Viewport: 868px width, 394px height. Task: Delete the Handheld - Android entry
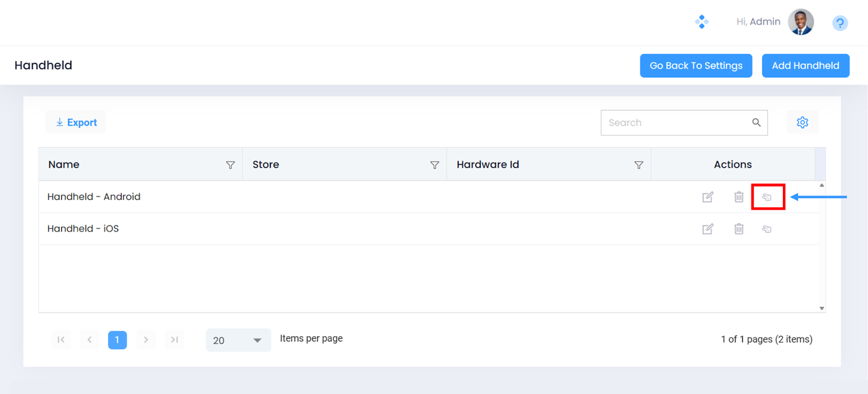point(738,197)
